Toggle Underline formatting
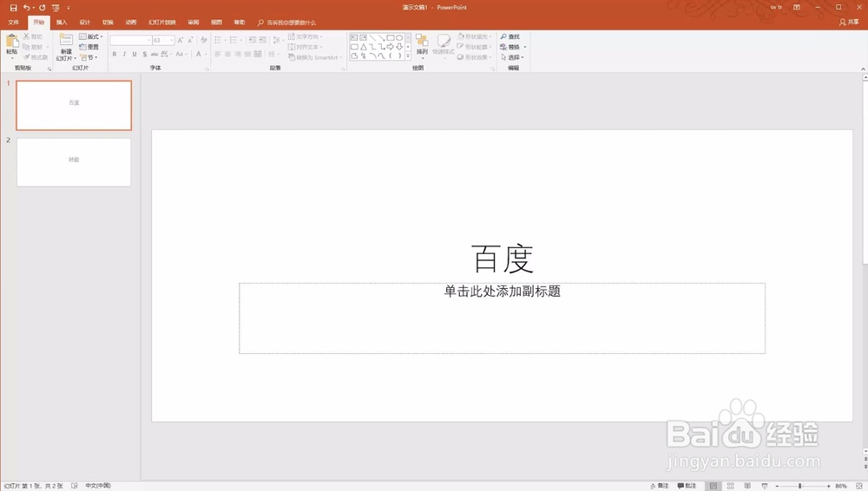The height and width of the screenshot is (491, 868). pyautogui.click(x=134, y=54)
